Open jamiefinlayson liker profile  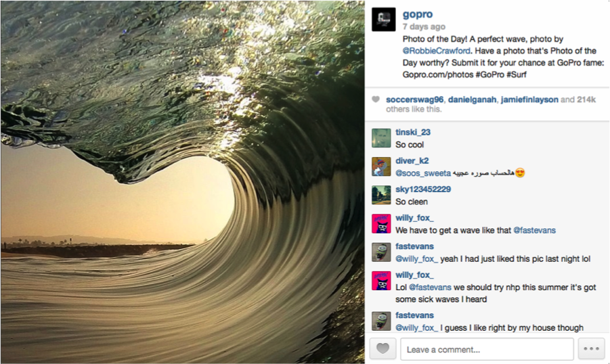click(x=529, y=99)
